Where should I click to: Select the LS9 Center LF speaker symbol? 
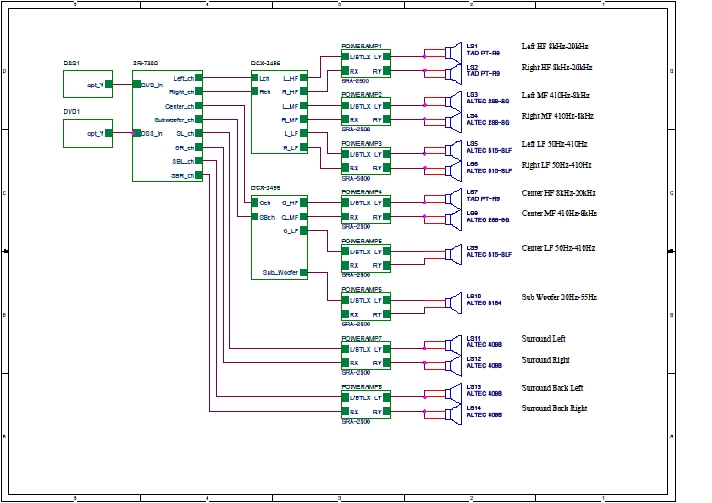[x=453, y=254]
